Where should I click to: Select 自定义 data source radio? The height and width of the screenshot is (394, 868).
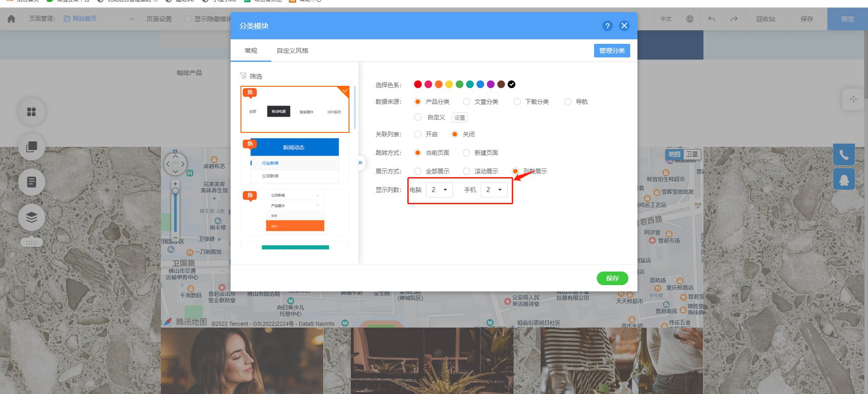418,117
